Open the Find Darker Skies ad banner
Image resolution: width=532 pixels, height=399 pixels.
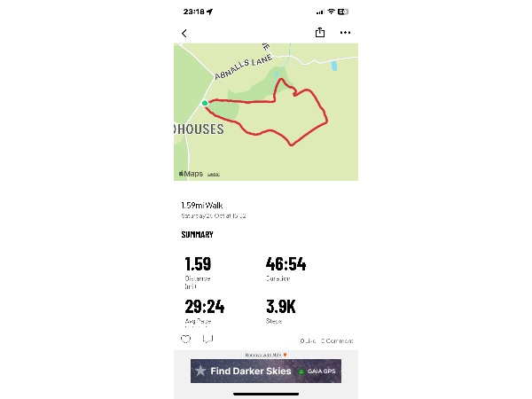[x=265, y=371]
